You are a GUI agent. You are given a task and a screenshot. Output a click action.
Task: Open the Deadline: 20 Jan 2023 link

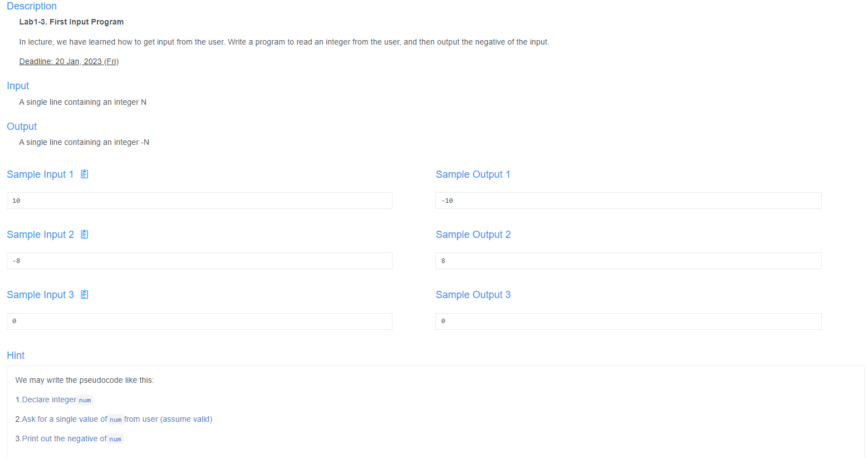(68, 61)
